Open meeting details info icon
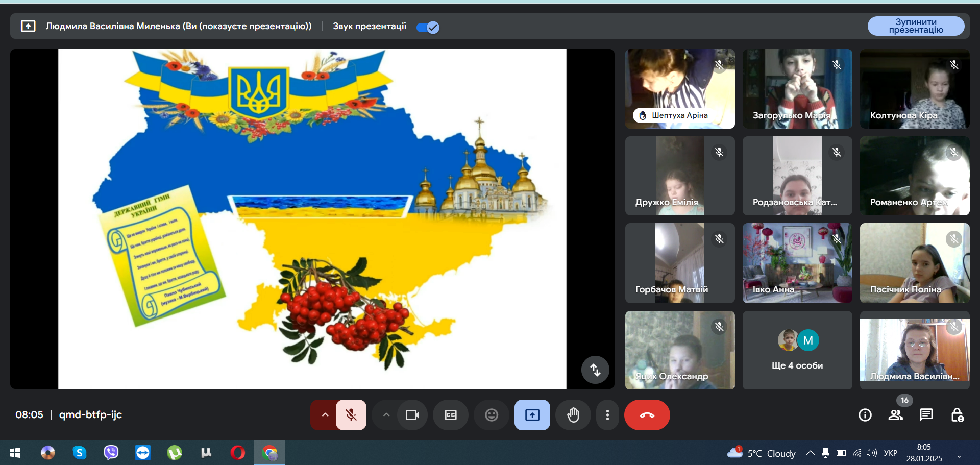Viewport: 980px width, 465px height. [865, 415]
